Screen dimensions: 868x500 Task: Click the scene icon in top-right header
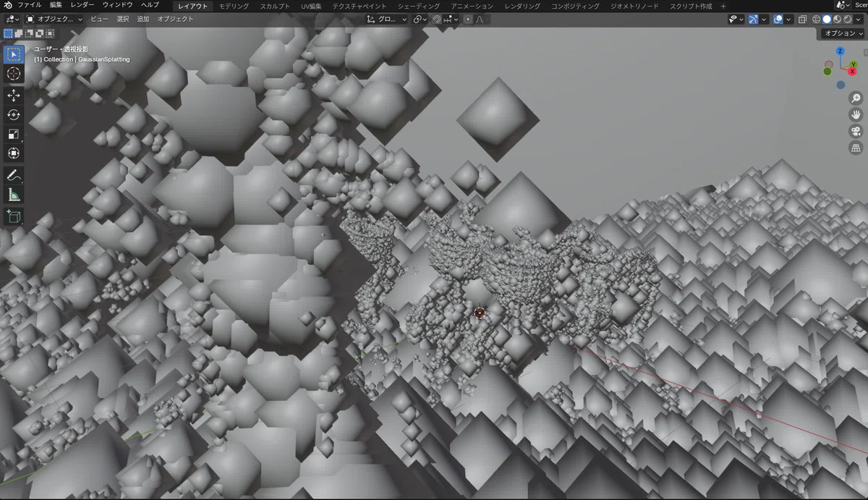(844, 5)
